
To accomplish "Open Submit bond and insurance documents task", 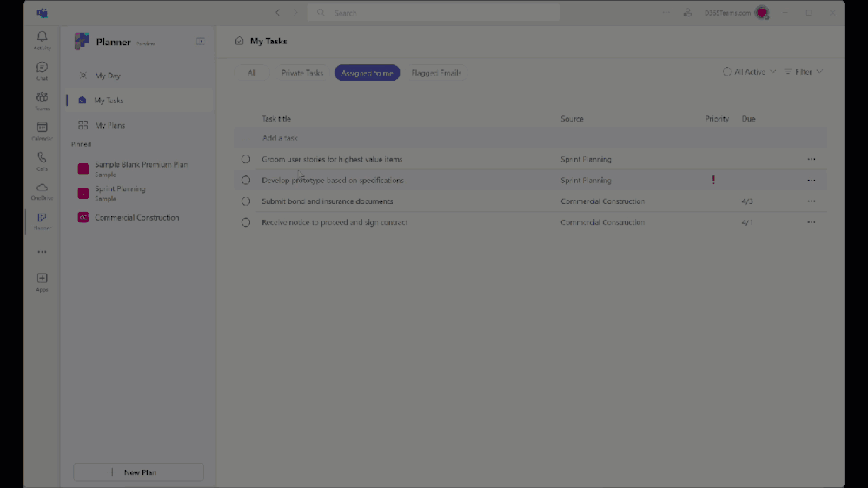I will click(328, 201).
